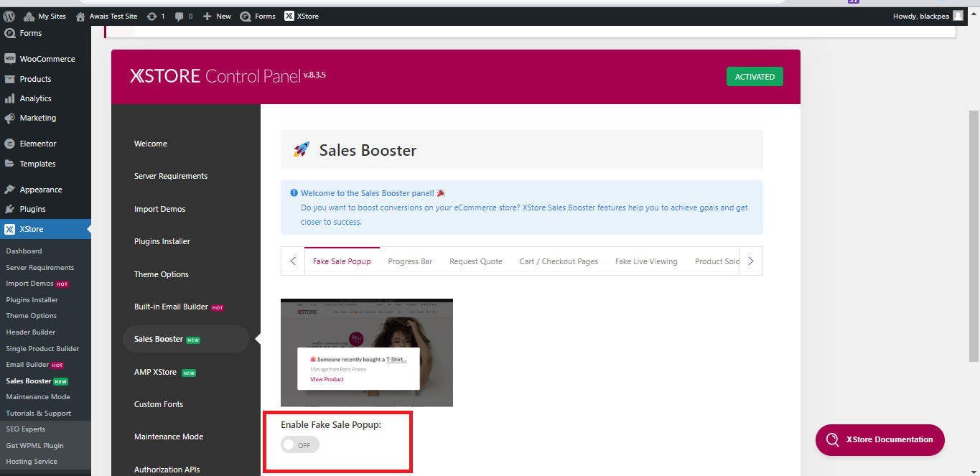Select the Fake Sale Popup tab
This screenshot has height=476, width=980.
point(342,261)
